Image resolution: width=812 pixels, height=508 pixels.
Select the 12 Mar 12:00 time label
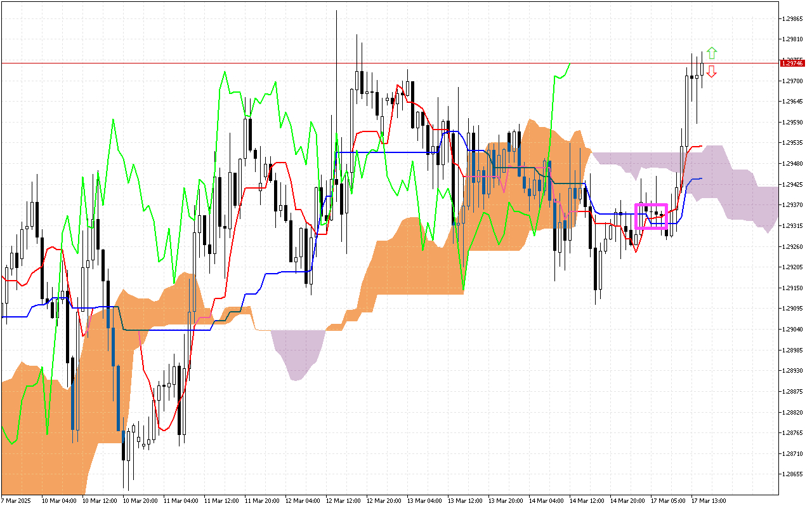tap(343, 500)
